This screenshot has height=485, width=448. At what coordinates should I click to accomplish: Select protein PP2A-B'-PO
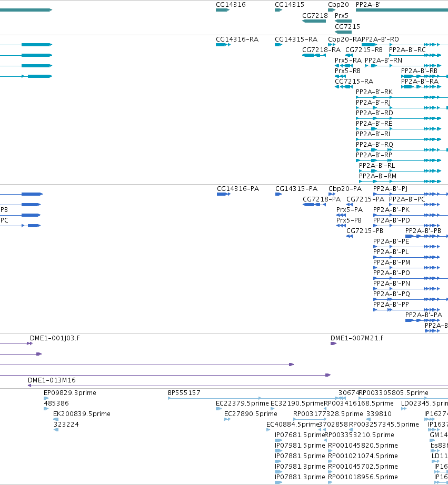pos(392,273)
